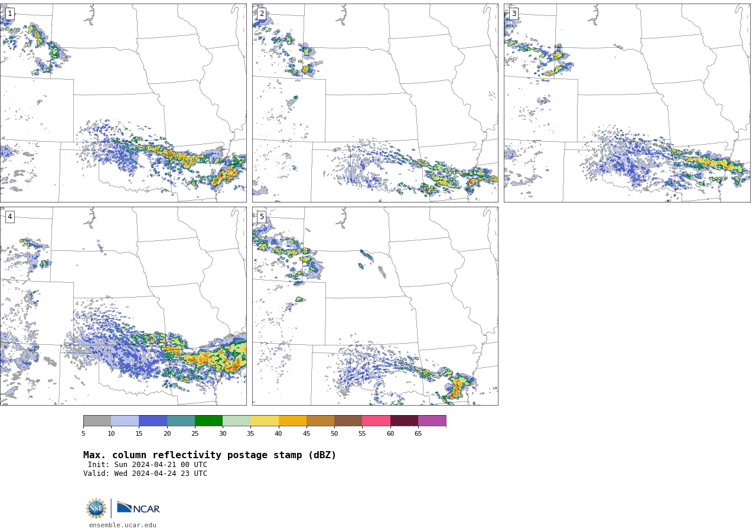Open ensemble member 4 reflectivity map
Image resolution: width=756 pixels, height=532 pixels.
(123, 306)
